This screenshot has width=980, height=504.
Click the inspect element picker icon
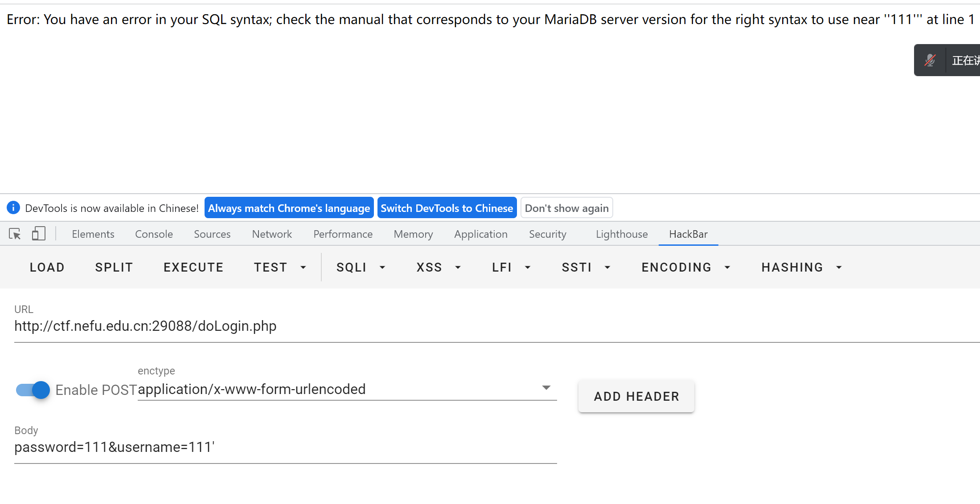15,234
